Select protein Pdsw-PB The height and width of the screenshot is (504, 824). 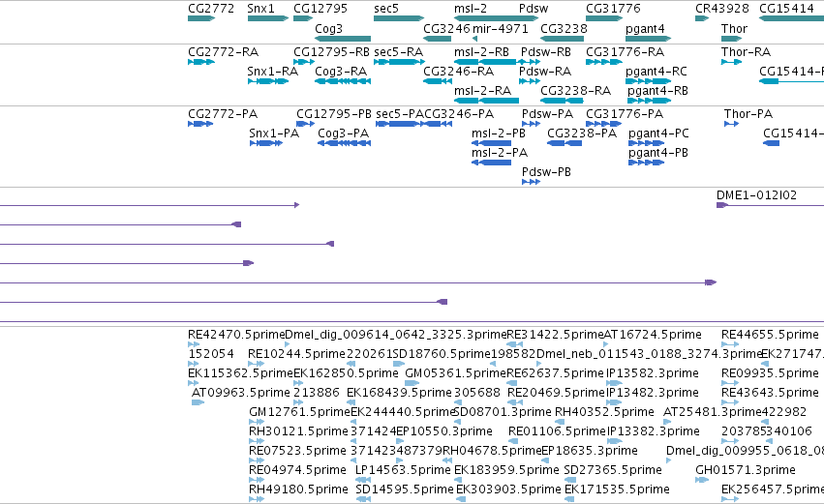tap(546, 172)
